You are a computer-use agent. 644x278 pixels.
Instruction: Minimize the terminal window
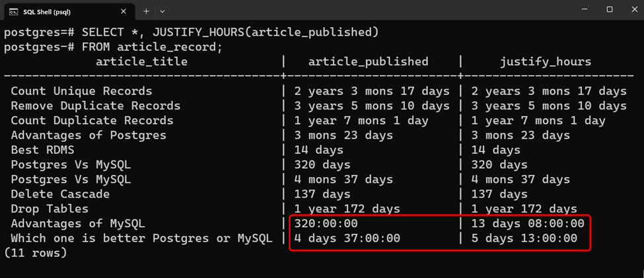[587, 9]
